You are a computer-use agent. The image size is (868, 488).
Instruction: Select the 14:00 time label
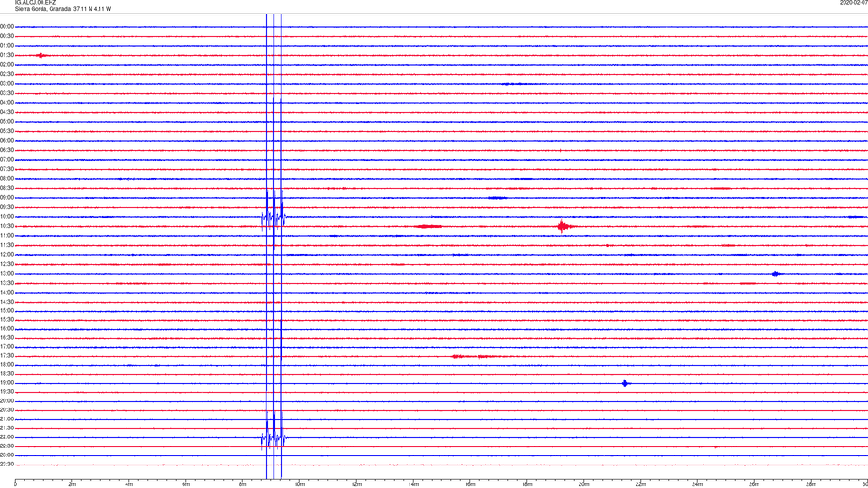[x=6, y=292]
